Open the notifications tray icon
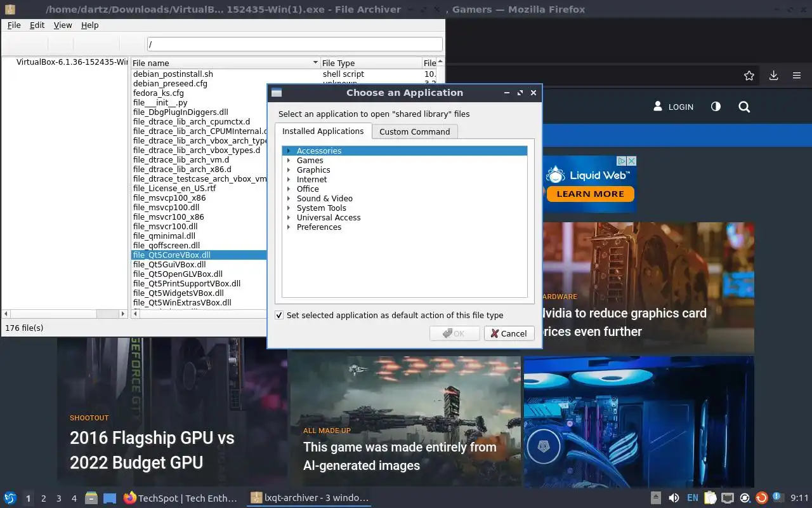The width and height of the screenshot is (812, 508). 777,497
